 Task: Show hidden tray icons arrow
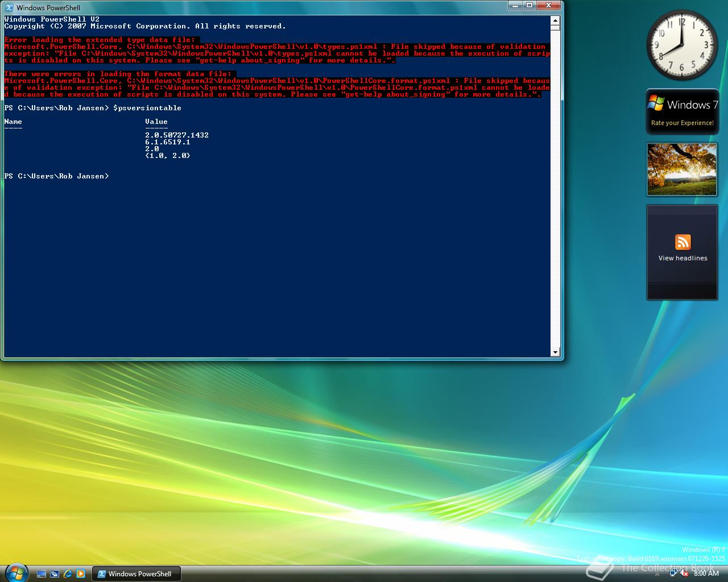tap(657, 575)
